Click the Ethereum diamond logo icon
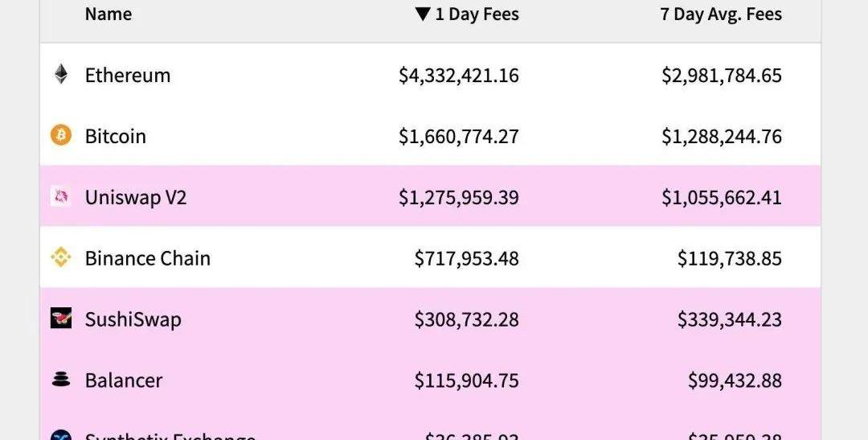Viewport: 868px width, 440px height. click(61, 75)
